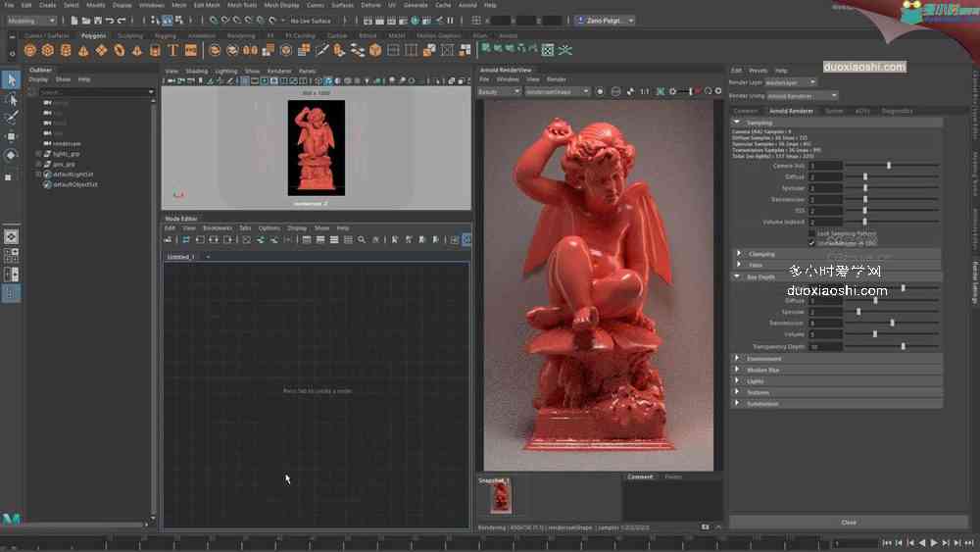Screen dimensions: 980x552
Task: Open the Beauty AOV dropdown in RenderView
Action: pos(499,91)
